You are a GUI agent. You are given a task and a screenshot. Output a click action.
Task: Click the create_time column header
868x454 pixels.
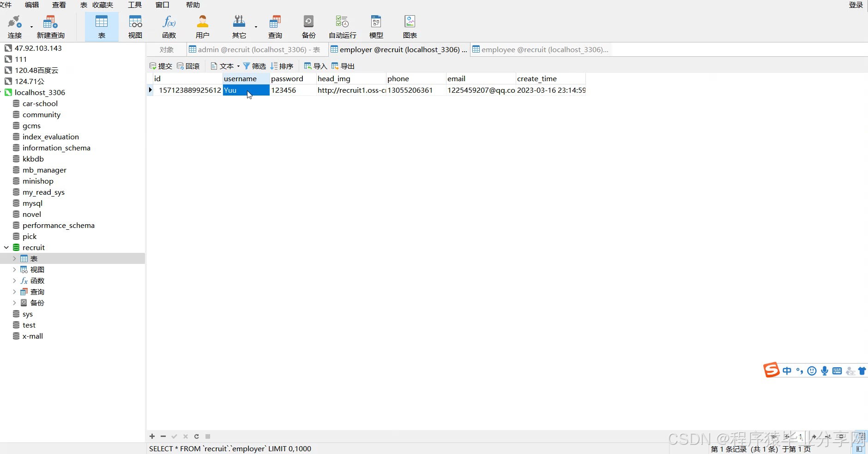550,78
